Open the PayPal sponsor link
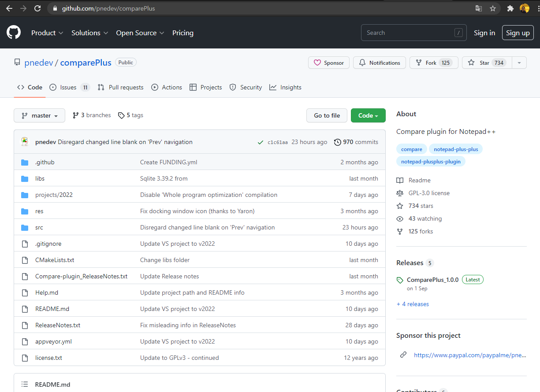540x392 pixels. (x=470, y=355)
